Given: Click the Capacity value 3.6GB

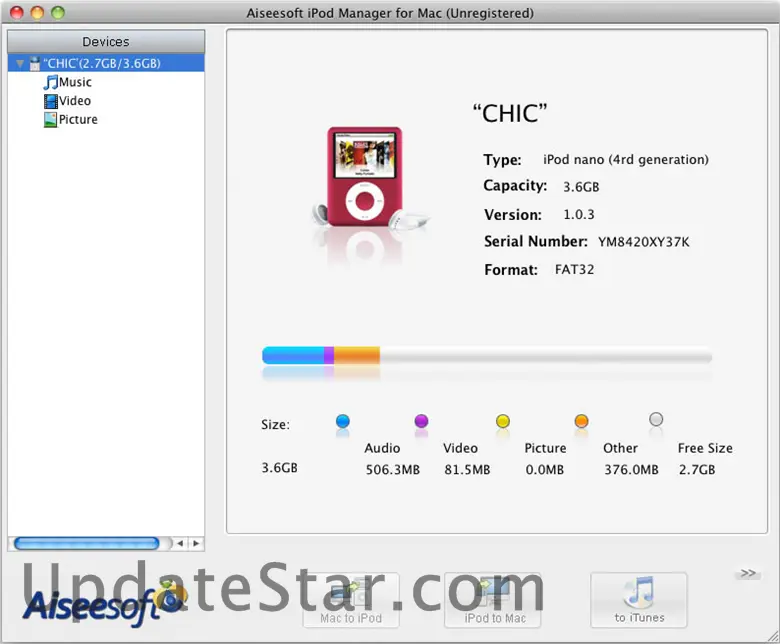Looking at the screenshot, I should tap(581, 187).
